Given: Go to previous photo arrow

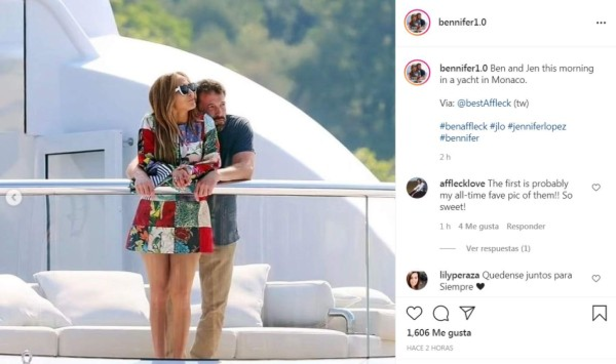Looking at the screenshot, I should pyautogui.click(x=14, y=198).
